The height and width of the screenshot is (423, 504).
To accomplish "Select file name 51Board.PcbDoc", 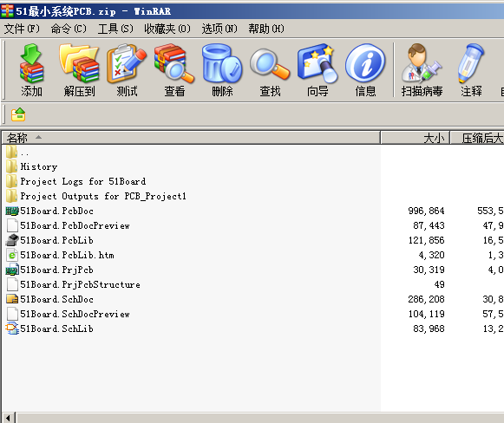I will pyautogui.click(x=57, y=211).
